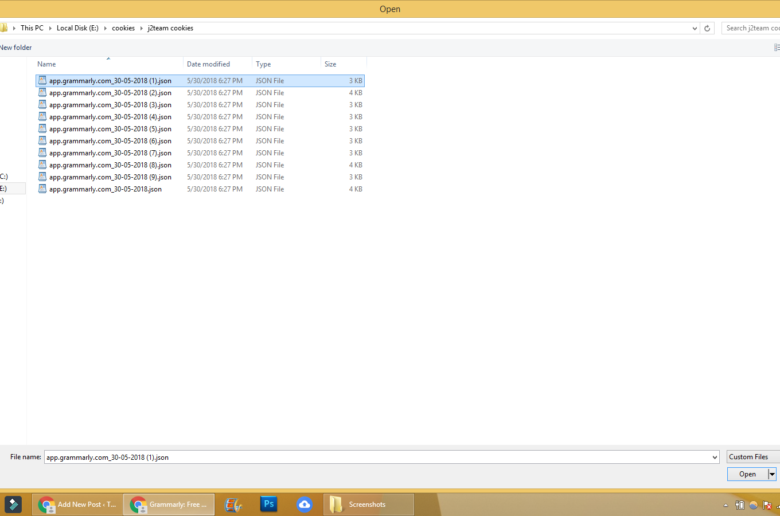Click the Search j2team cookies box
The image size is (780, 516).
point(751,28)
